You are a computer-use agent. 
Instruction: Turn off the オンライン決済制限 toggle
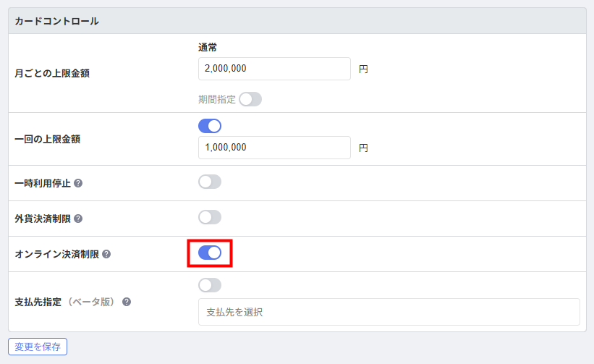tap(210, 253)
